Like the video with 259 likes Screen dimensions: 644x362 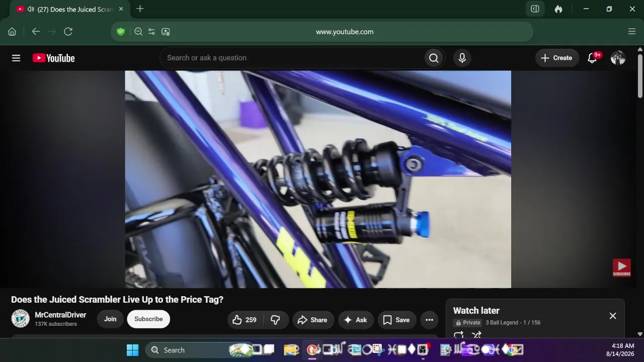245,320
